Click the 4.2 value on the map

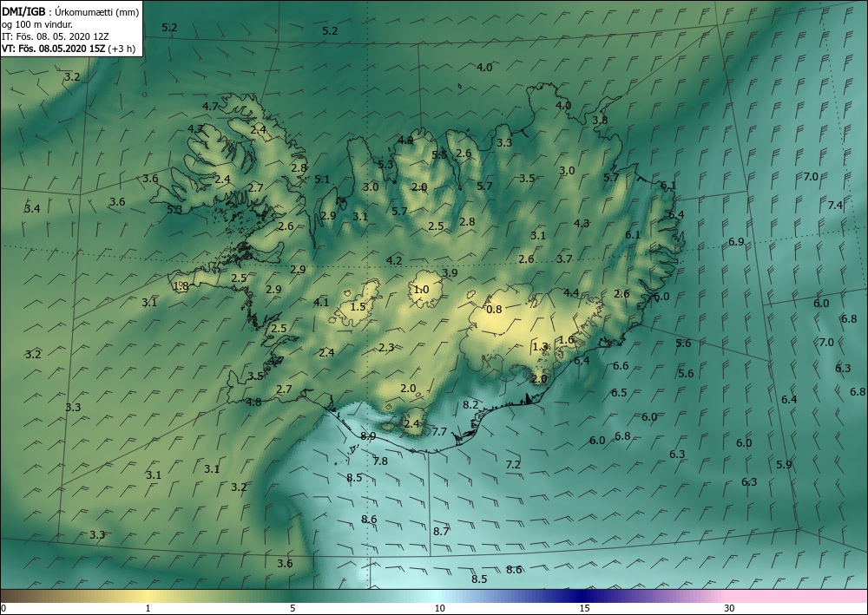pos(394,260)
